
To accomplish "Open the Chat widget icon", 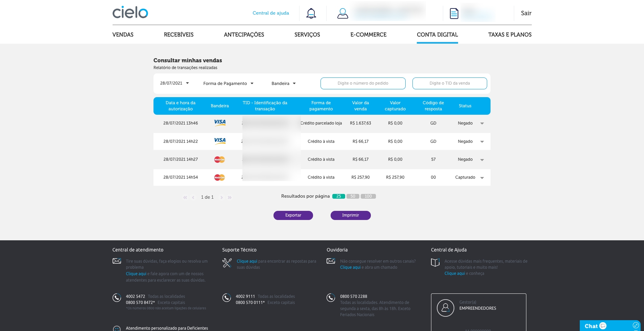I will pos(603,326).
